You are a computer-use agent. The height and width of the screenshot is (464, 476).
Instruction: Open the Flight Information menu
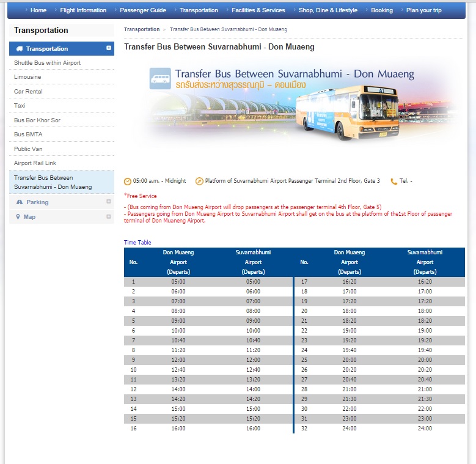pyautogui.click(x=83, y=10)
